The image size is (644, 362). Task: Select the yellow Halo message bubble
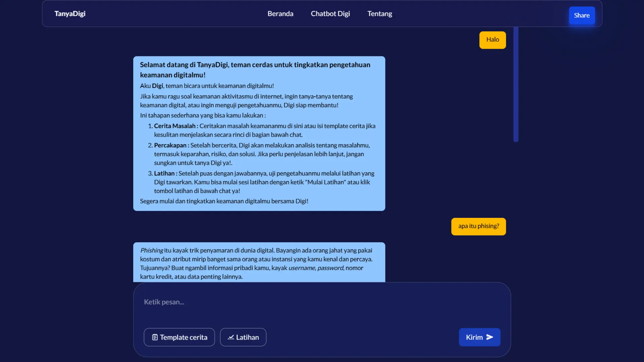pyautogui.click(x=492, y=40)
